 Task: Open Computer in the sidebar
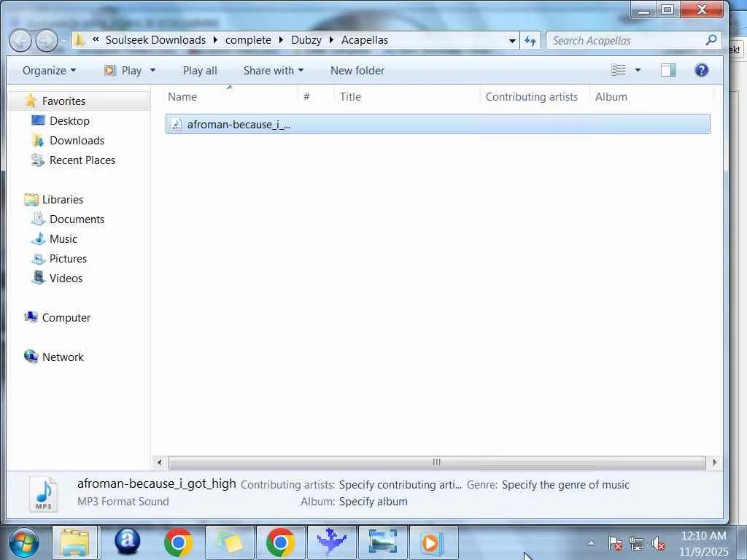[x=66, y=318]
